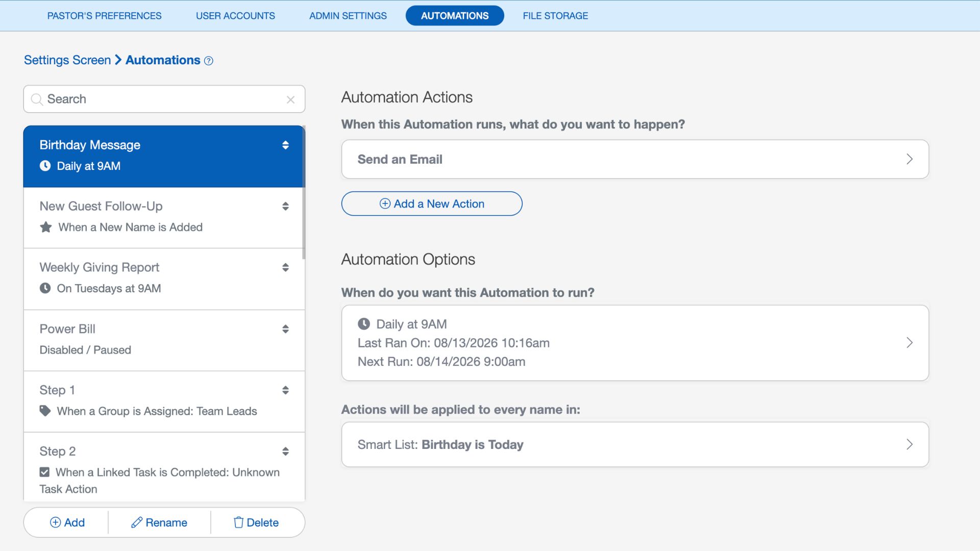Open the File Storage tab
The height and width of the screenshot is (551, 980).
pyautogui.click(x=555, y=16)
